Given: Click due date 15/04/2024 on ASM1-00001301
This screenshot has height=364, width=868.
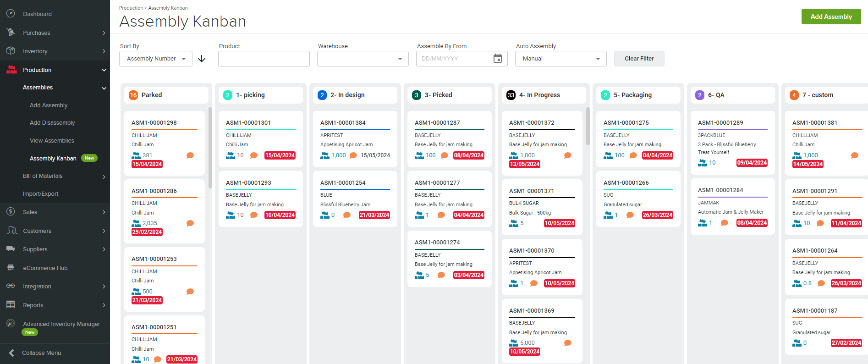Looking at the screenshot, I should (280, 155).
